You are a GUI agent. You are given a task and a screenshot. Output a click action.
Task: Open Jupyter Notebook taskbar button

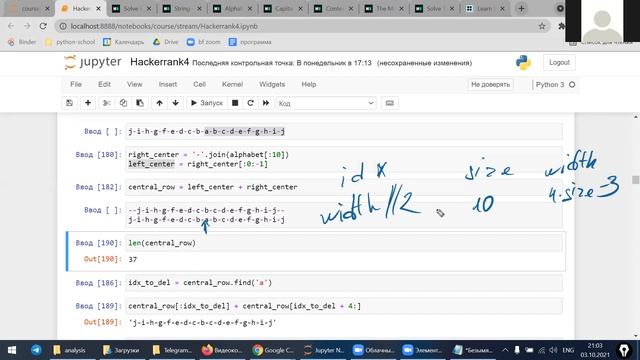pos(324,350)
